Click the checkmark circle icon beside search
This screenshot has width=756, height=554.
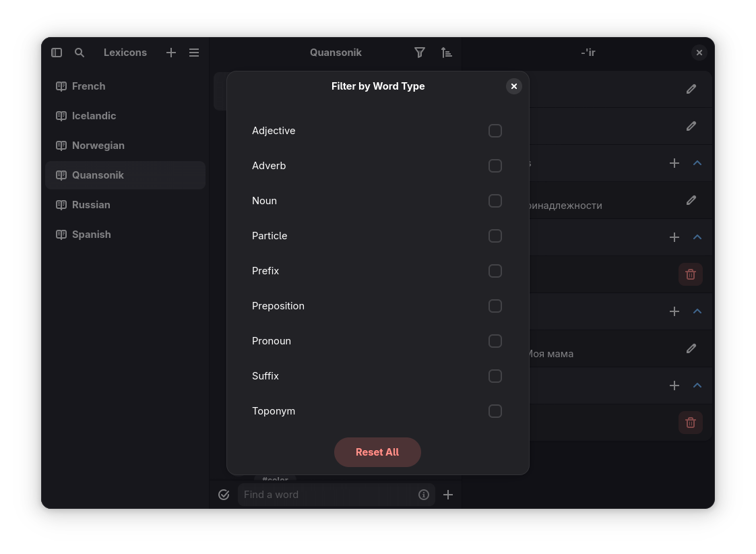click(224, 495)
